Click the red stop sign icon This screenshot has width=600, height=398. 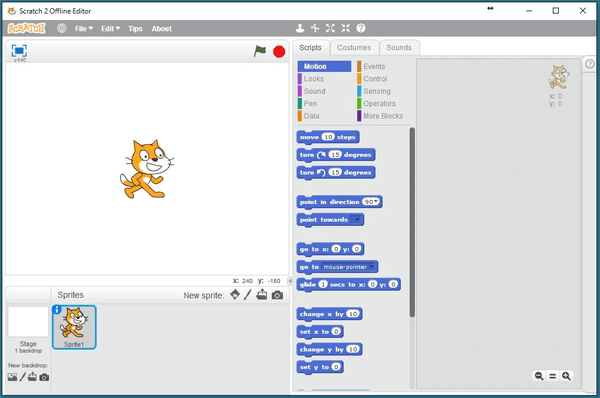pyautogui.click(x=279, y=51)
